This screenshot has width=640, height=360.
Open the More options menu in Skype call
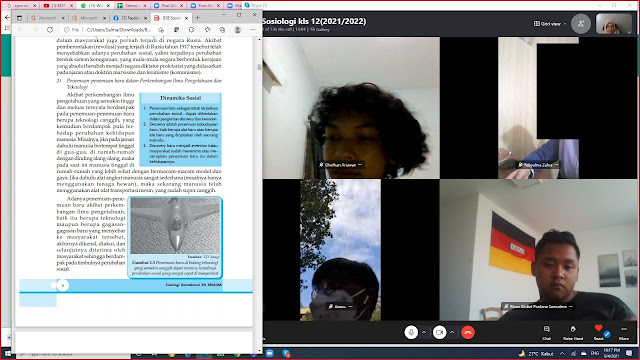(624, 332)
